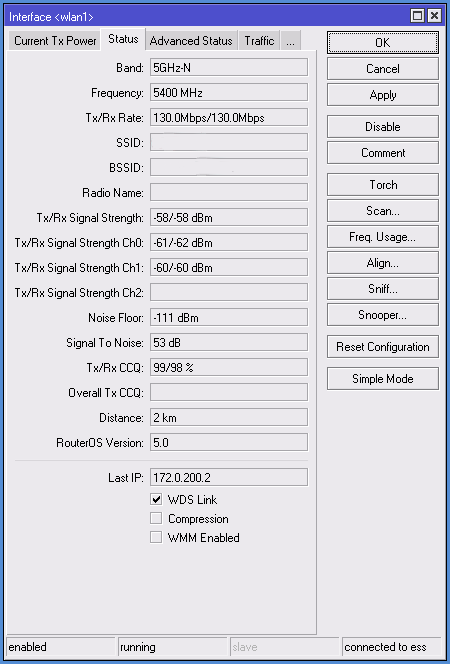
Task: Disable the wlan1 interface
Action: click(x=383, y=127)
